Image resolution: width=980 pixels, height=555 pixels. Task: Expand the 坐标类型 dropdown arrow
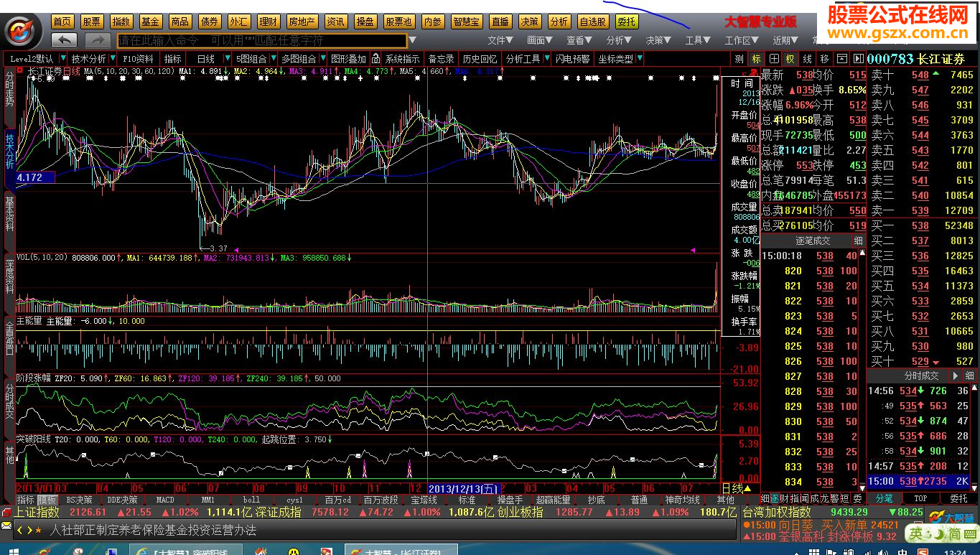click(640, 59)
